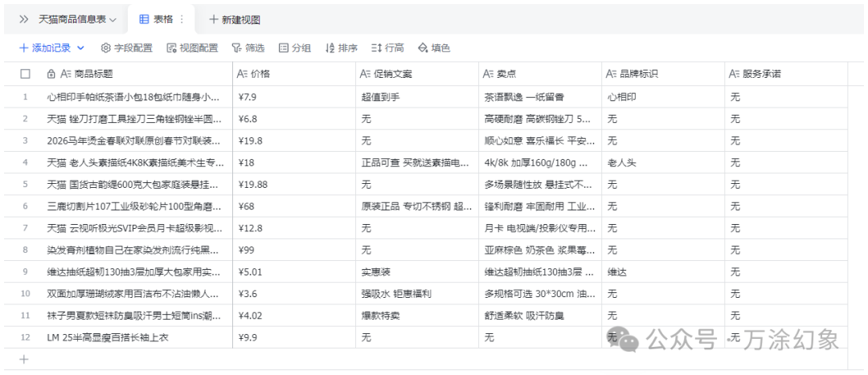
Task: Select the brand cell 维达
Action: coord(663,272)
